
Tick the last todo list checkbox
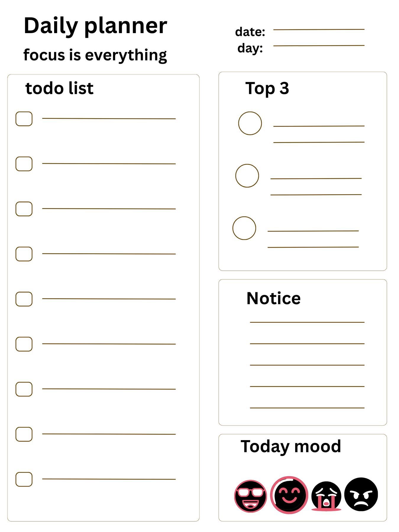tap(24, 479)
